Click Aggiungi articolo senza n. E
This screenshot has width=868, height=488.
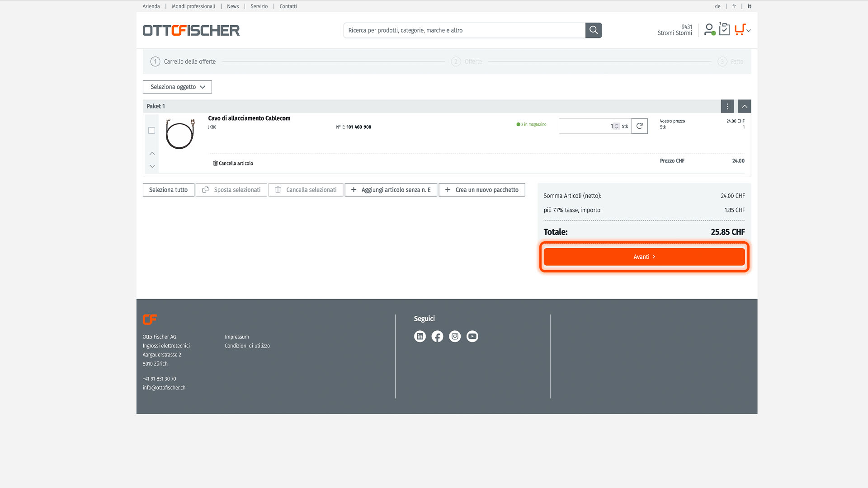point(391,190)
